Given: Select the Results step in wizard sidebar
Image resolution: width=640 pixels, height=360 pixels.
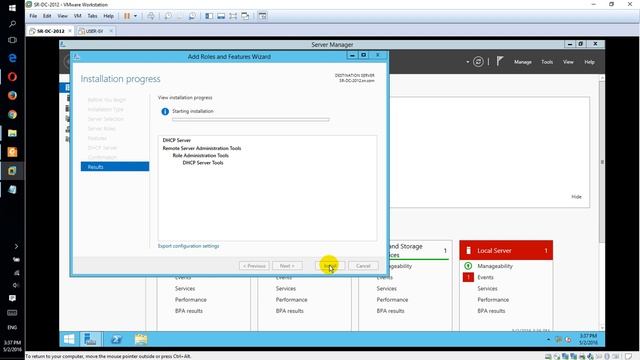Looking at the screenshot, I should coord(115,167).
